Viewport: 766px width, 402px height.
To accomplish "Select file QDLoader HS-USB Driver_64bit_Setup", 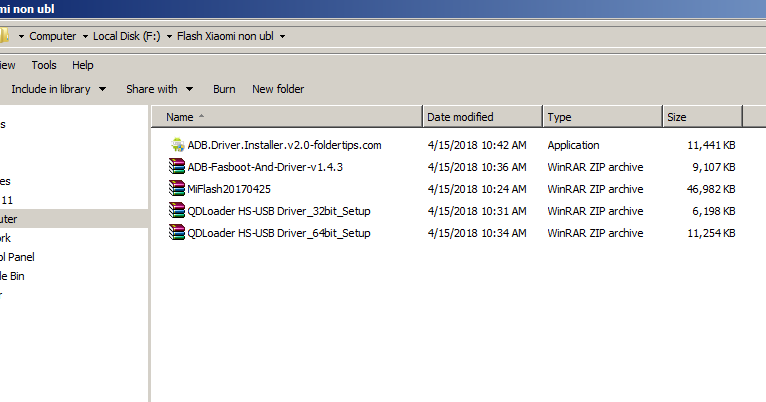I will (x=279, y=233).
